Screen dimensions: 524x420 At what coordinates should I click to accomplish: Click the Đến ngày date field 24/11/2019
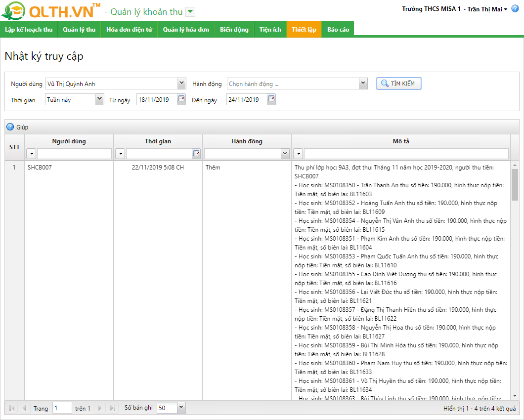[x=247, y=99]
